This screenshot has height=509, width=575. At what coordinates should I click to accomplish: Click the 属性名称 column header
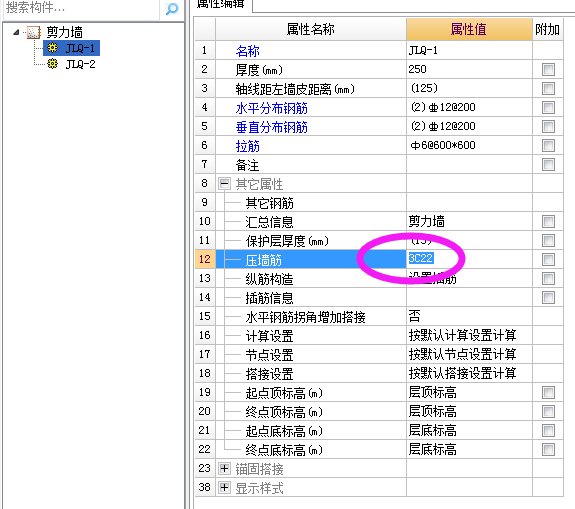point(311,29)
